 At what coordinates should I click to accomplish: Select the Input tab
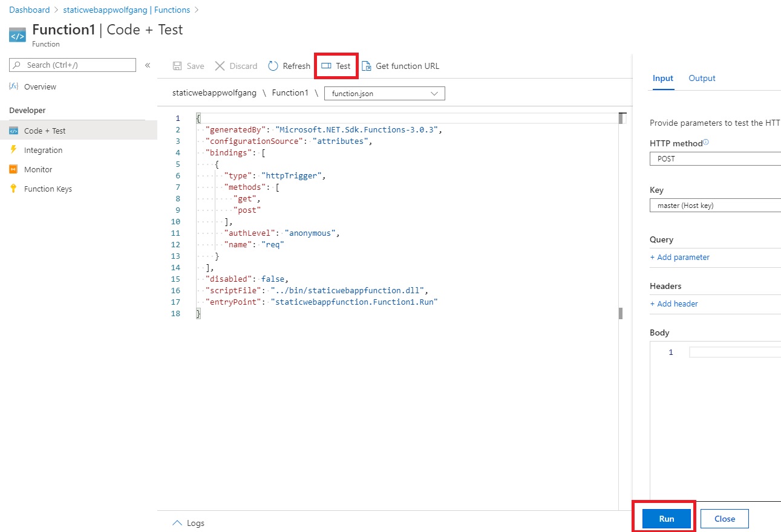[x=662, y=78]
